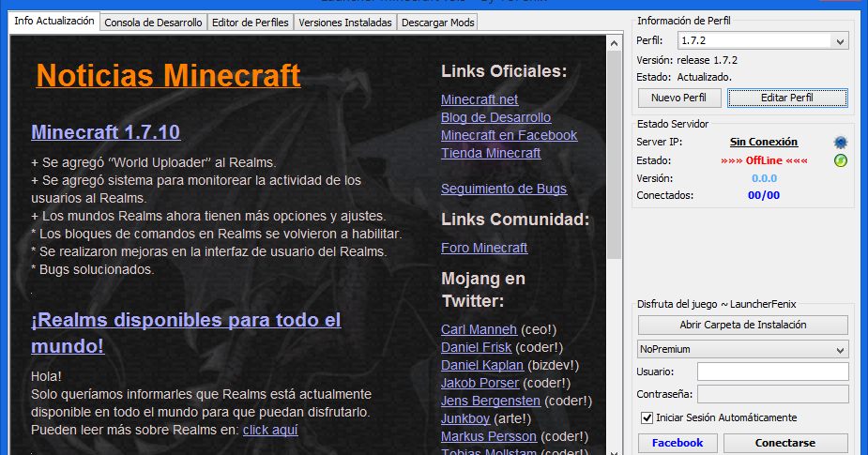Open Minecraft en Facebook link
868x455 pixels.
(510, 135)
